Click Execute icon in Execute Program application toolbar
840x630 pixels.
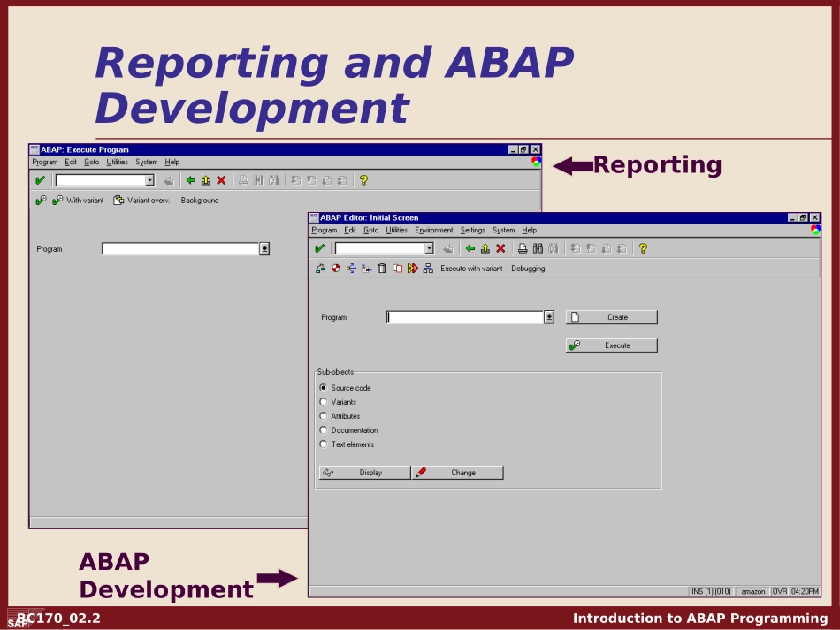41,201
